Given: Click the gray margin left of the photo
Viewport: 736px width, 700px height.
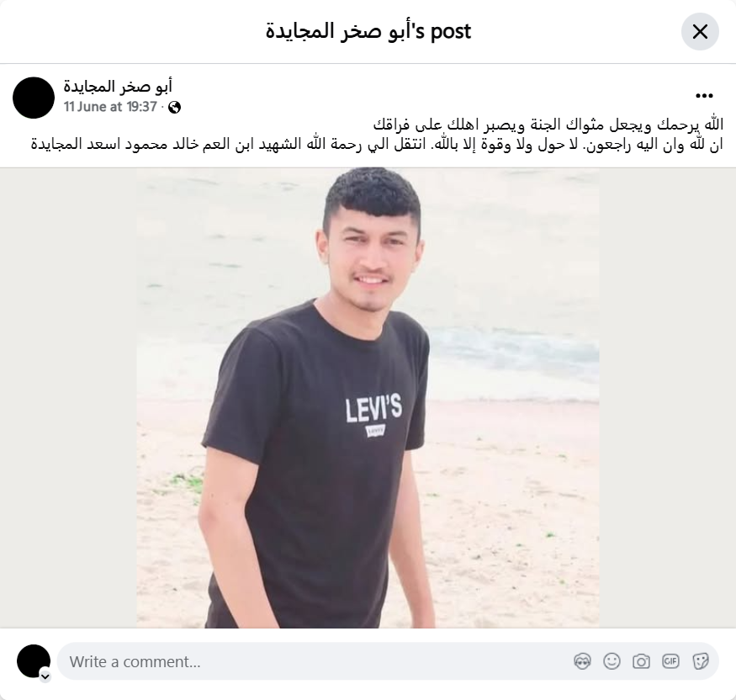Looking at the screenshot, I should pos(68,398).
